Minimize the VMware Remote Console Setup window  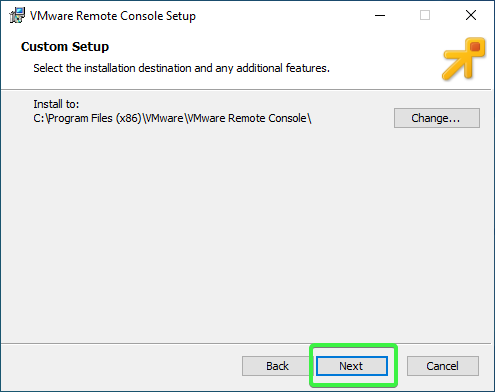pos(380,15)
